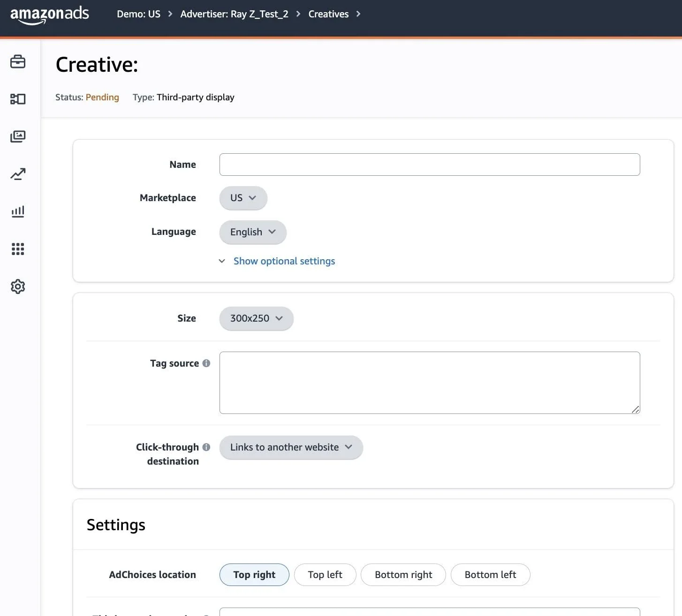Click the trends line-chart icon
This screenshot has width=682, height=616.
click(18, 174)
